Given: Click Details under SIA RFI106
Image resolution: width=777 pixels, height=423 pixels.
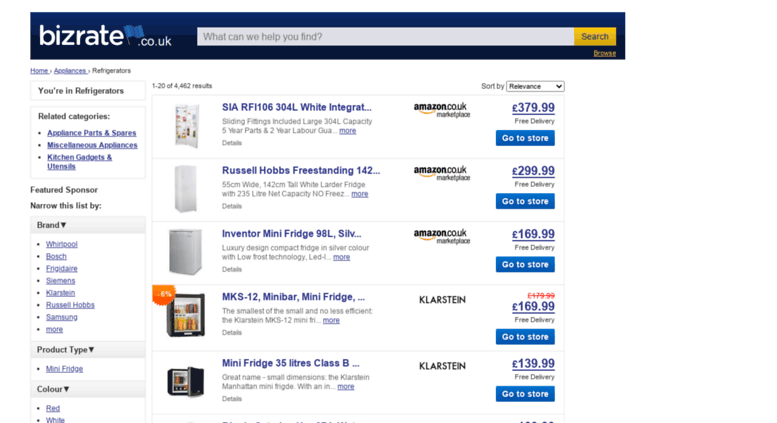Looking at the screenshot, I should pyautogui.click(x=232, y=143).
